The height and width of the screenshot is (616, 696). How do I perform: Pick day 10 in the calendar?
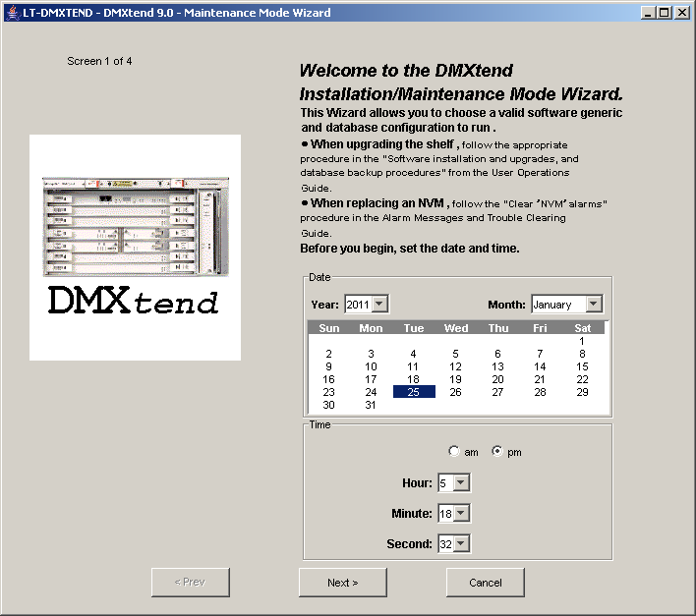click(371, 366)
